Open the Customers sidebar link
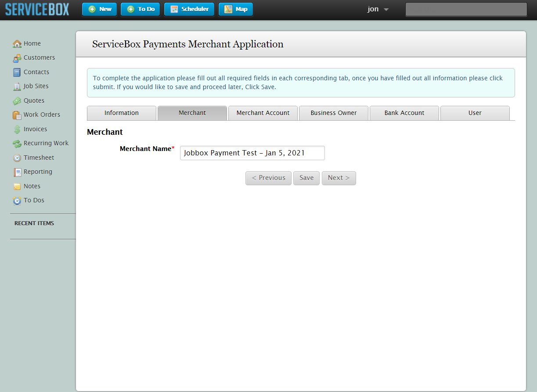The width and height of the screenshot is (537, 392). click(x=39, y=58)
